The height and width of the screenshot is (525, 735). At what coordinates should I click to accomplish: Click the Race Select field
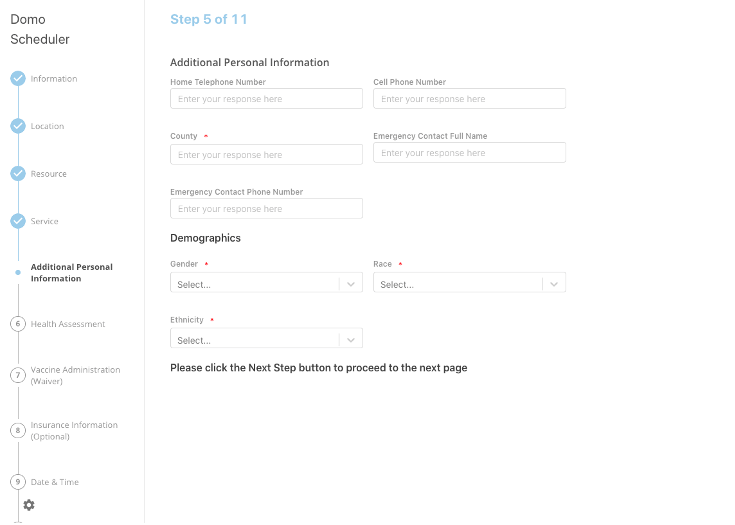[x=469, y=283]
